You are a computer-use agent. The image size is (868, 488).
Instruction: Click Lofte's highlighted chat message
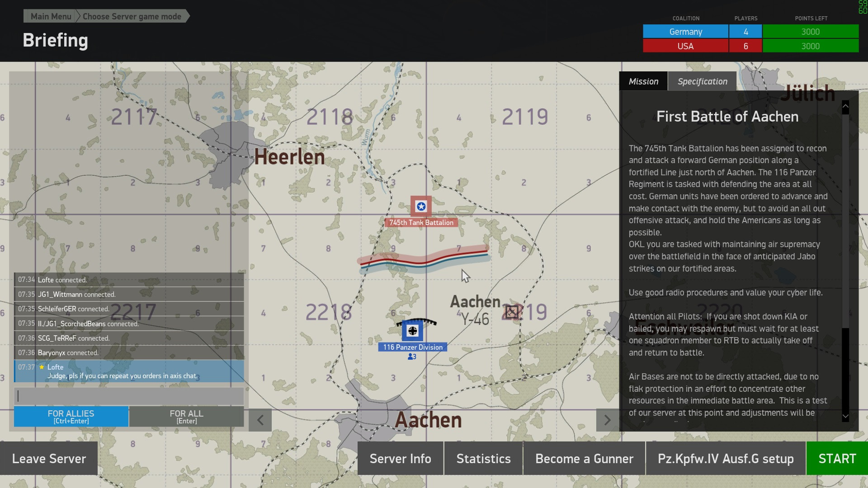point(129,371)
